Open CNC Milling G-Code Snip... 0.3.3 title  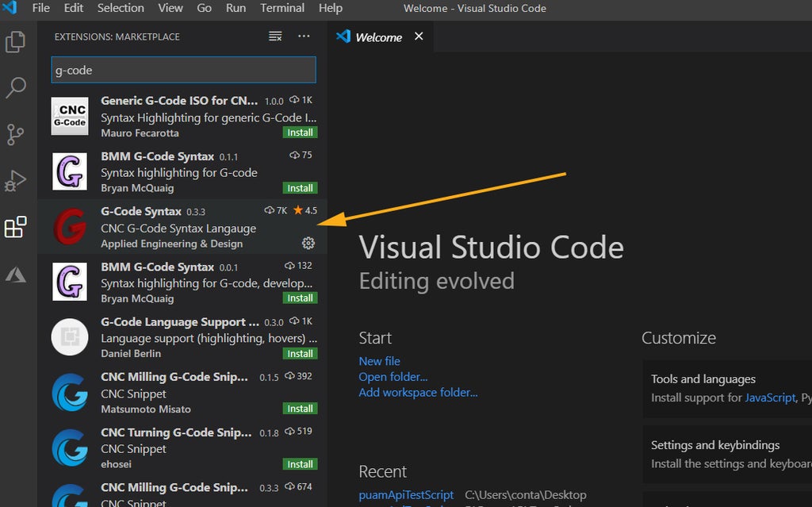coord(174,487)
